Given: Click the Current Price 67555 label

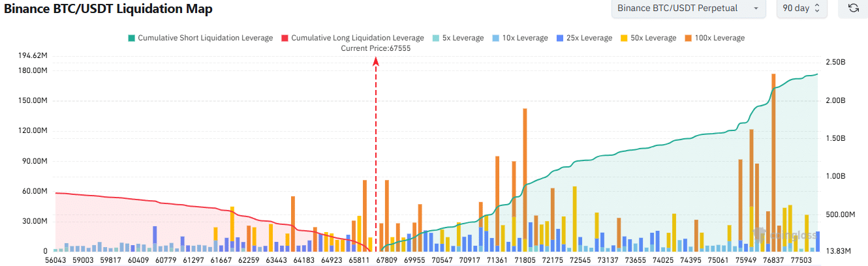Looking at the screenshot, I should point(376,48).
